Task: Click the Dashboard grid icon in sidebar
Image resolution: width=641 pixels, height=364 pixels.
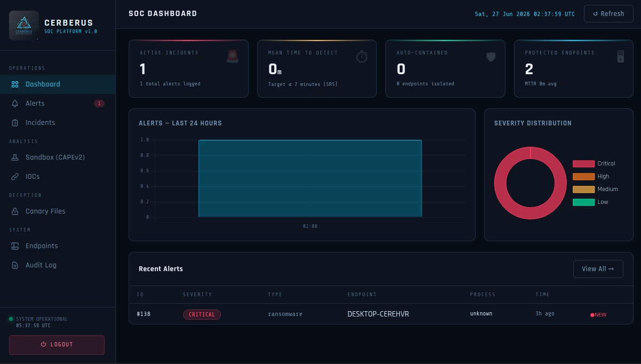Action: click(15, 84)
